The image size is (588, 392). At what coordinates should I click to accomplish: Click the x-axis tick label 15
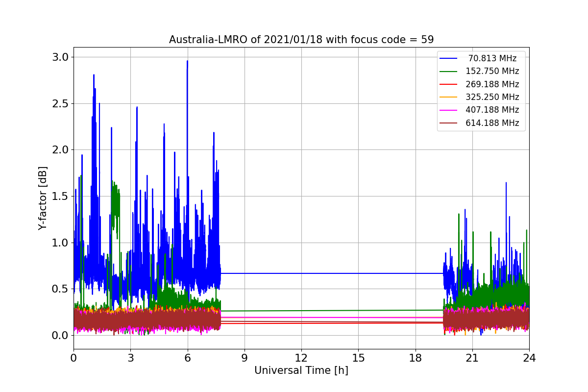358,358
